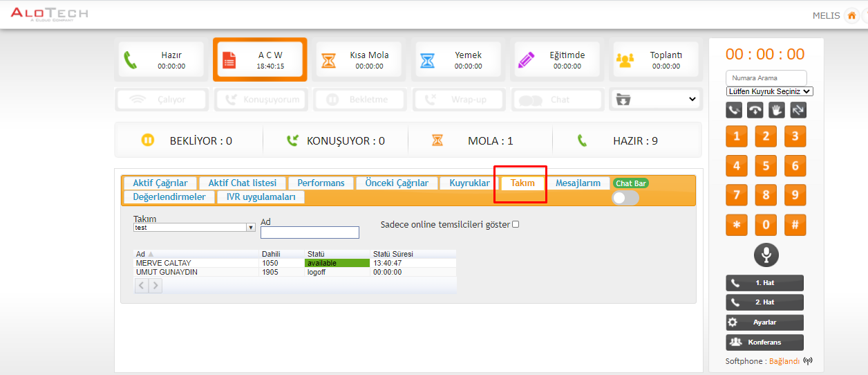This screenshot has height=375, width=868.
Task: Select the A C W status button
Action: [260, 60]
